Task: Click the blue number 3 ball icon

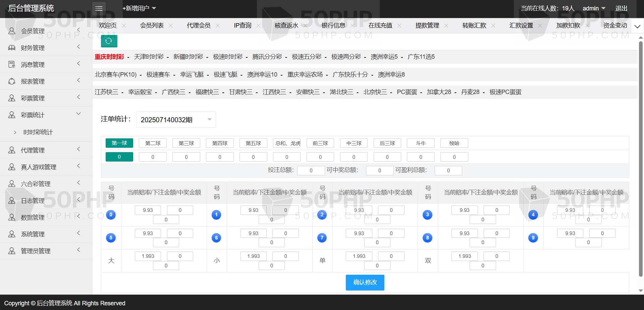Action: tap(427, 215)
